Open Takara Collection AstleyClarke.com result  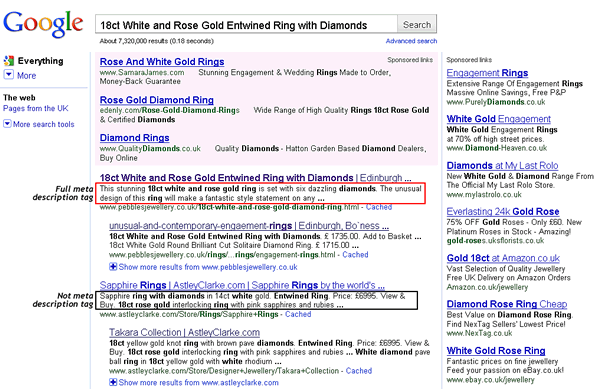184,333
